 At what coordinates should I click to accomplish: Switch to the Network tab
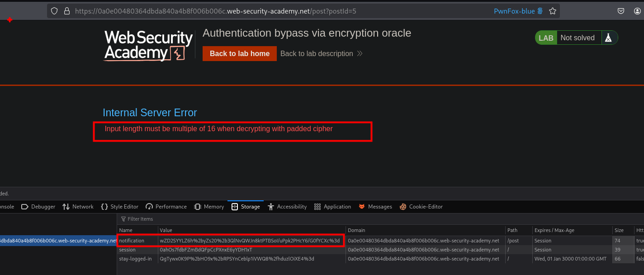[x=78, y=207]
